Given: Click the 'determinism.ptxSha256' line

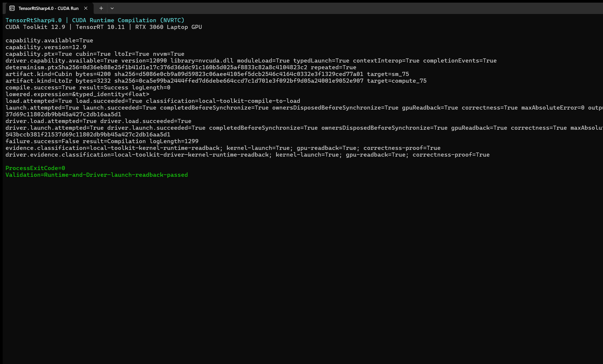Looking at the screenshot, I should [x=181, y=67].
